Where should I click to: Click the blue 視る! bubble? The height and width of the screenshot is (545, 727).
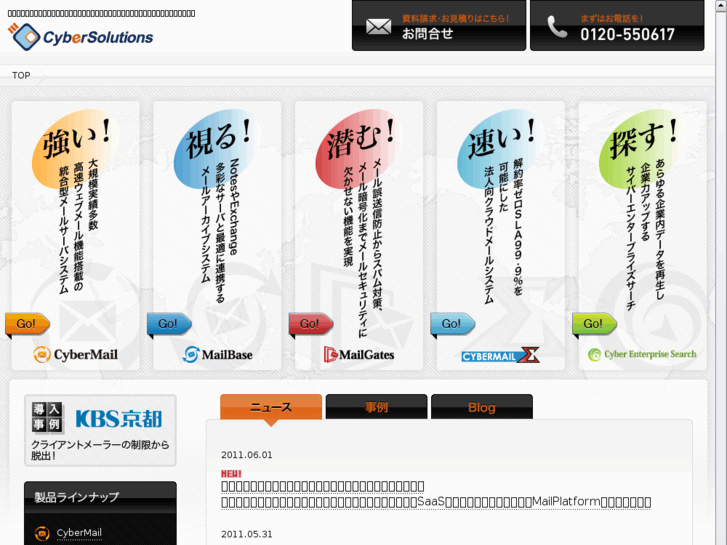pyautogui.click(x=216, y=148)
